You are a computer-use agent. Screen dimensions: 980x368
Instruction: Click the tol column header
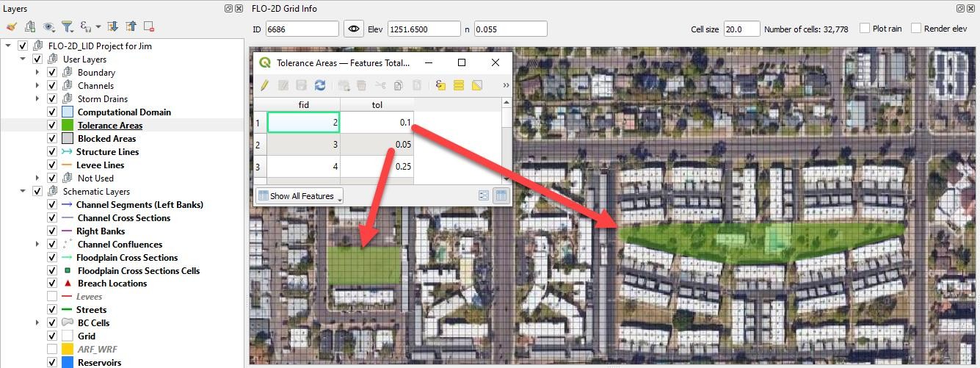(377, 105)
